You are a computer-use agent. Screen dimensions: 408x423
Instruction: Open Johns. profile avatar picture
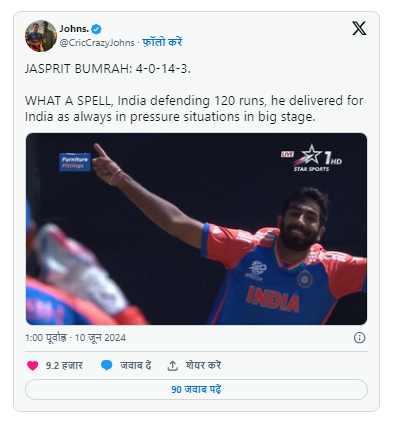(41, 36)
